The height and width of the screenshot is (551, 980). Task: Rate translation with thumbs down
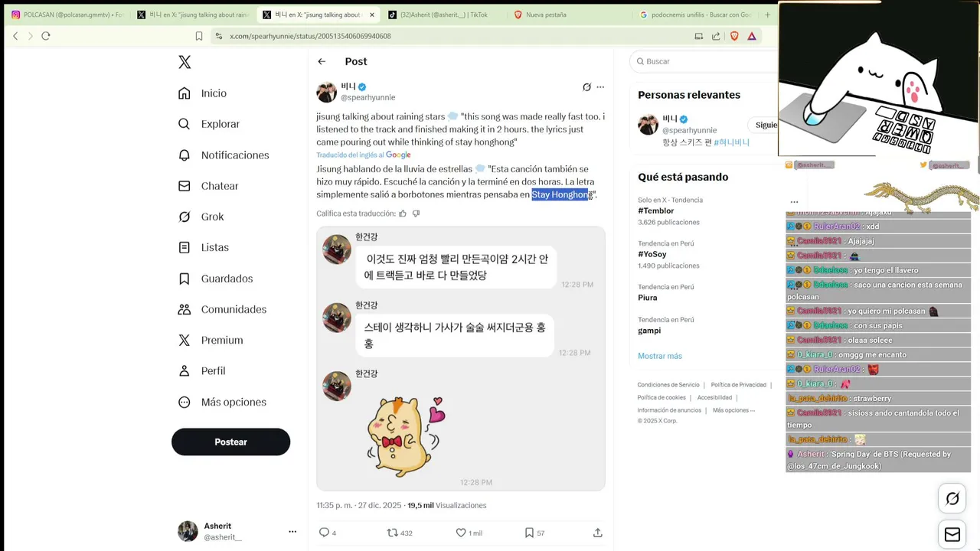tap(416, 214)
